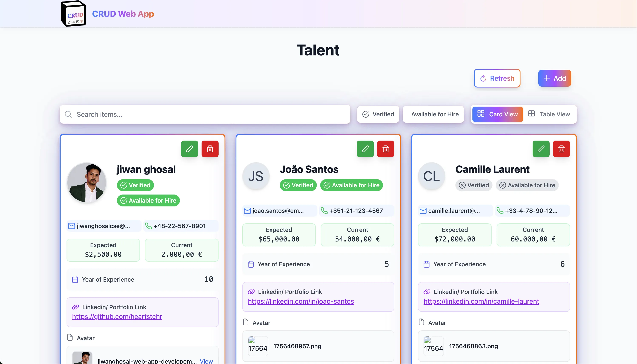The width and height of the screenshot is (637, 364).
Task: Click the phone icon beside +351-21-123-4567
Action: 324,211
